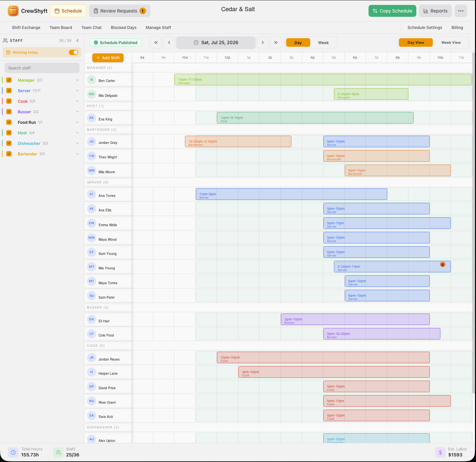Expand the Busser role group chevron

77,112
